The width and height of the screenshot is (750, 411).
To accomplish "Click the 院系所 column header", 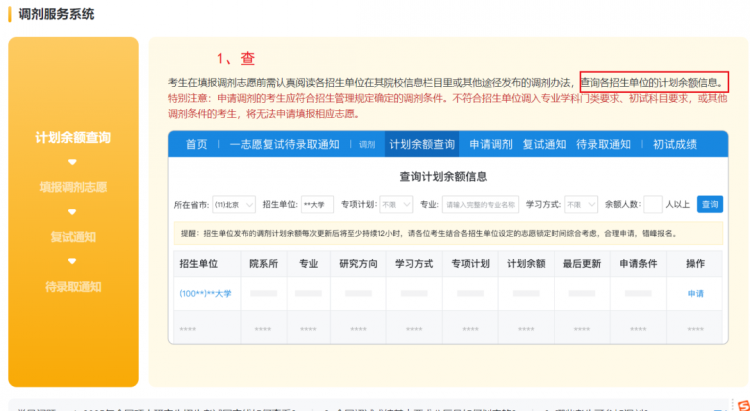I will click(x=264, y=264).
